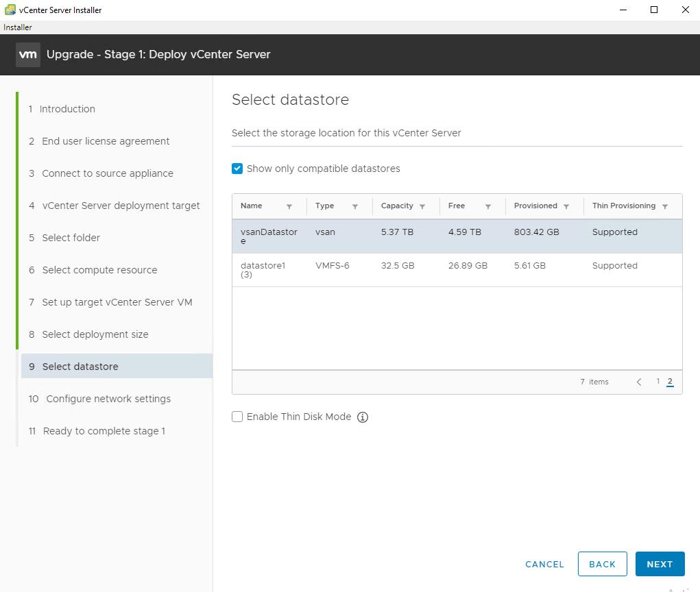Select step 9 Select datastore
700x592 pixels.
click(x=117, y=367)
